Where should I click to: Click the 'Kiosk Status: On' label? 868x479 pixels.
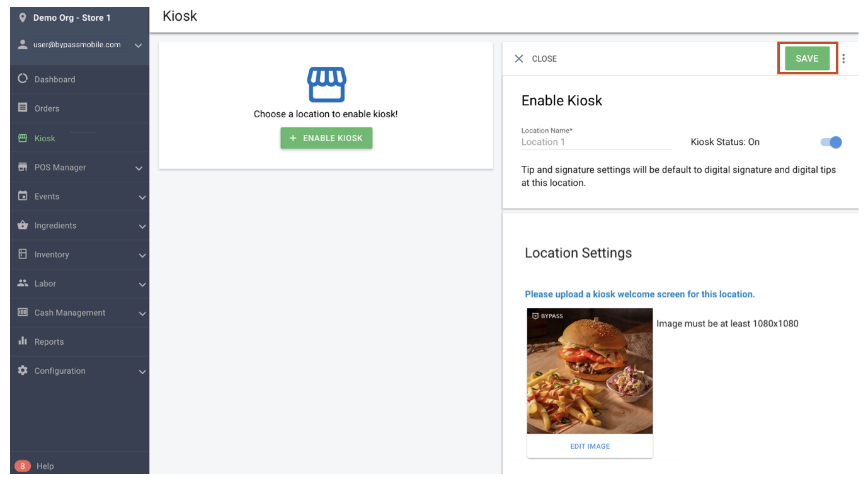pyautogui.click(x=725, y=142)
